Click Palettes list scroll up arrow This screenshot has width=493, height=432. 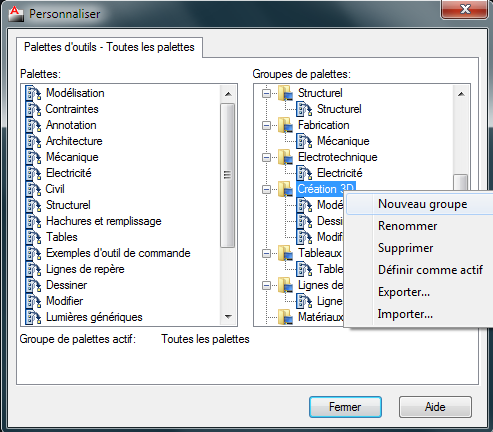pyautogui.click(x=228, y=94)
